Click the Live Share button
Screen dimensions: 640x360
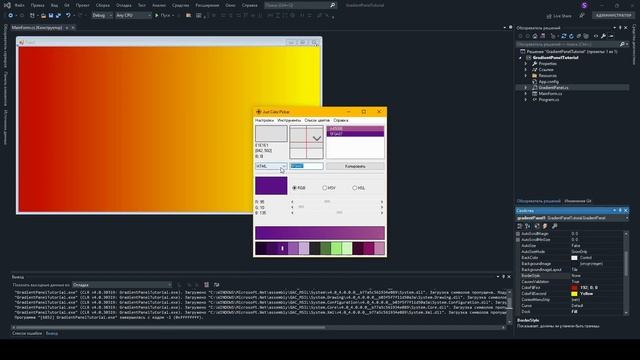click(x=559, y=16)
